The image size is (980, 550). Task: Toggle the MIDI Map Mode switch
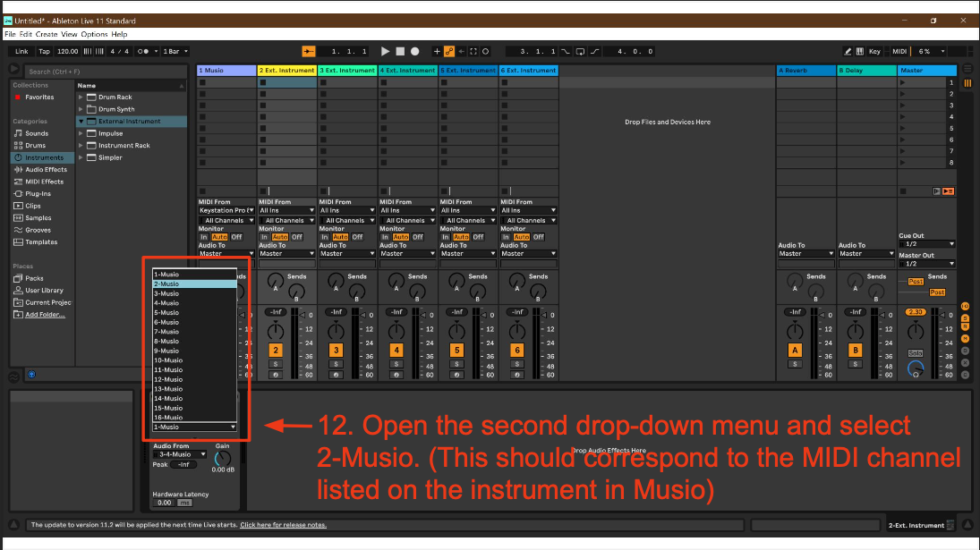point(899,51)
